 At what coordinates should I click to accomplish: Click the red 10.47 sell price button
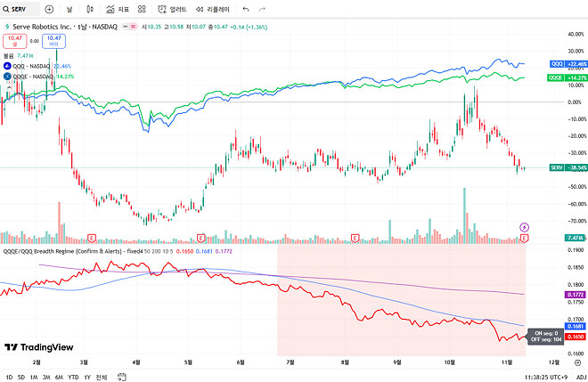15,41
